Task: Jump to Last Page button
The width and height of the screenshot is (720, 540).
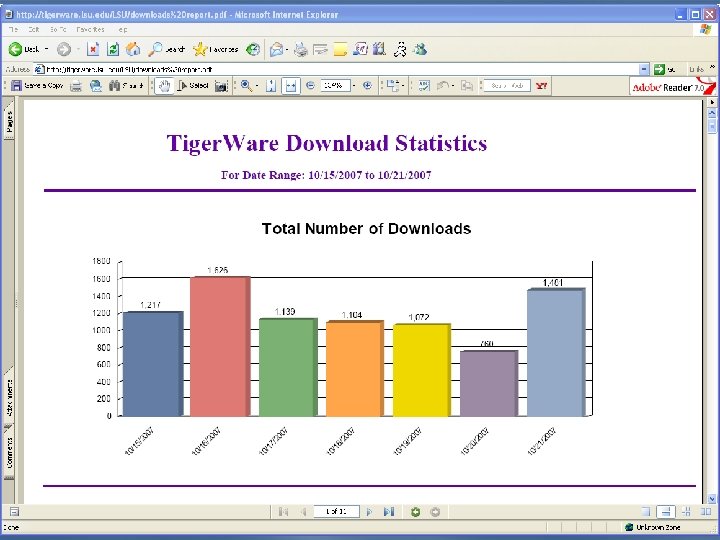Action: point(389,512)
